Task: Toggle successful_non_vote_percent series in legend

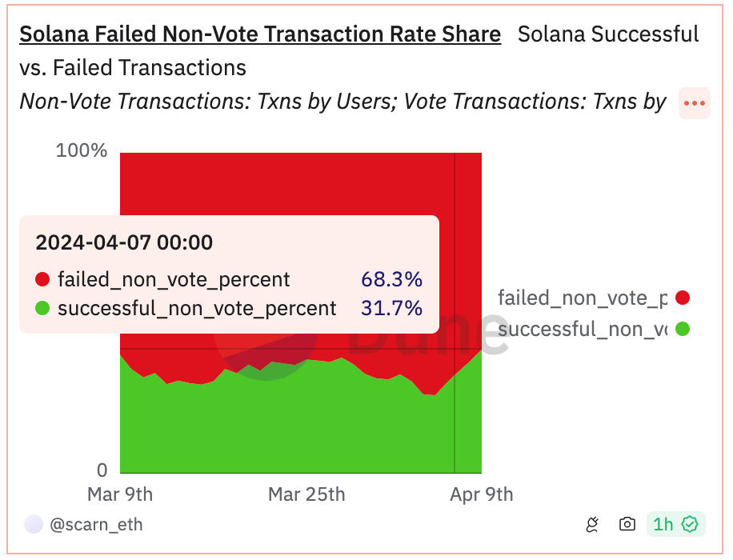Action: (x=582, y=329)
